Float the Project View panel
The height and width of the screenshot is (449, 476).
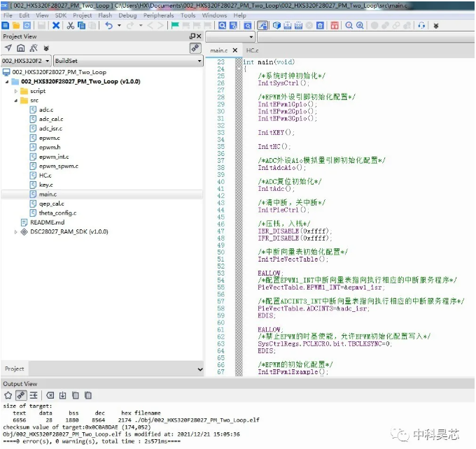tap(192, 36)
